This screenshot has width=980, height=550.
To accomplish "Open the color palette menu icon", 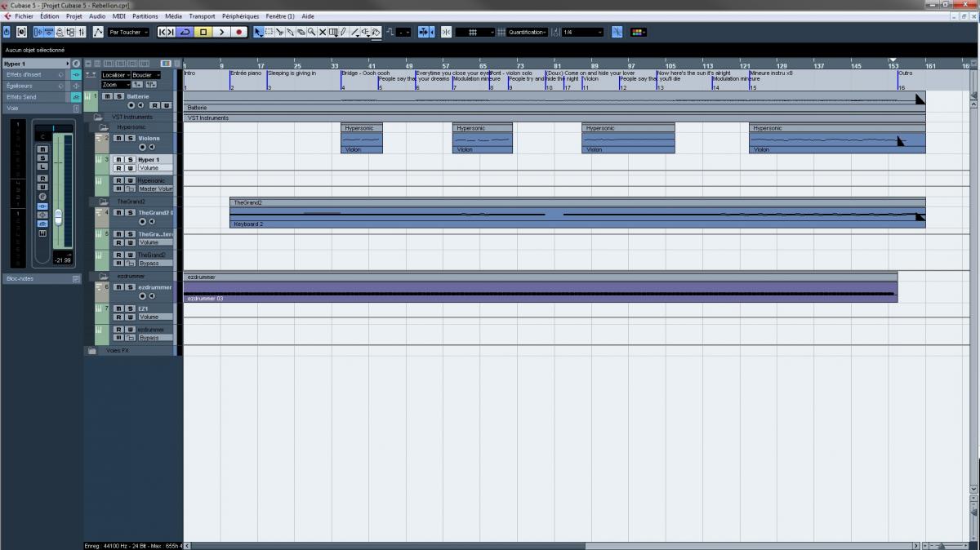I will tap(639, 32).
